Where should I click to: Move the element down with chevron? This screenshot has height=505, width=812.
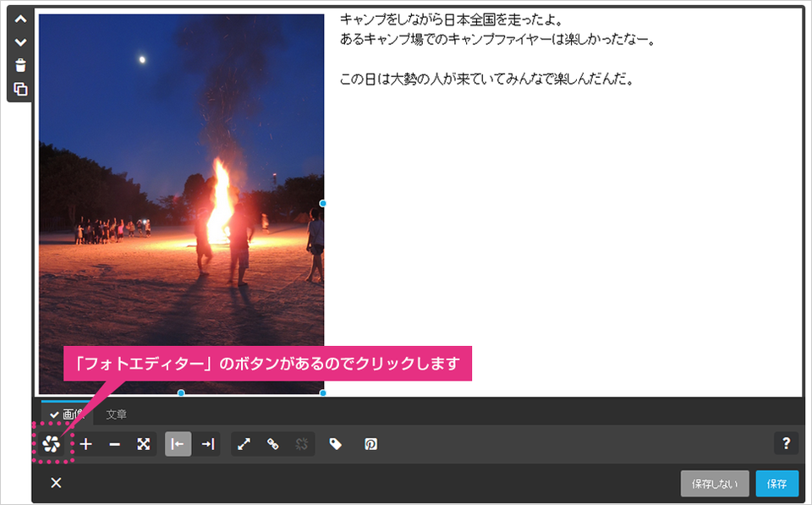point(20,42)
